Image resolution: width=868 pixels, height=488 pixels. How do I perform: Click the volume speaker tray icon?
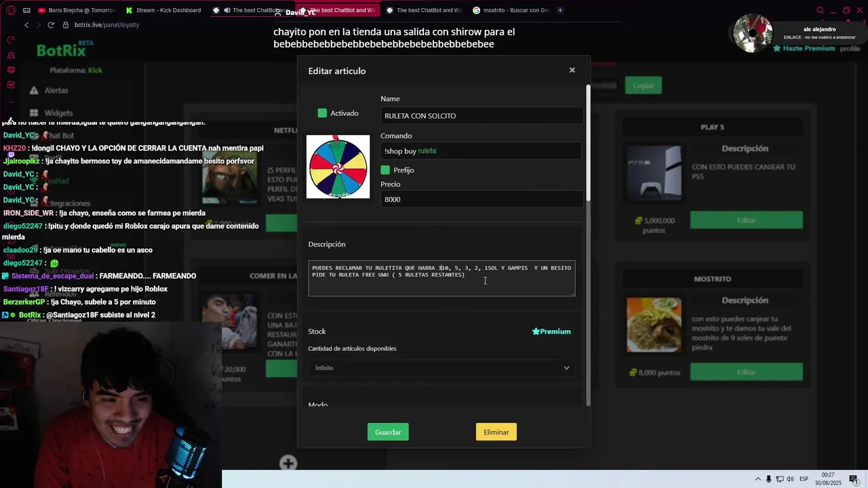coord(790,479)
